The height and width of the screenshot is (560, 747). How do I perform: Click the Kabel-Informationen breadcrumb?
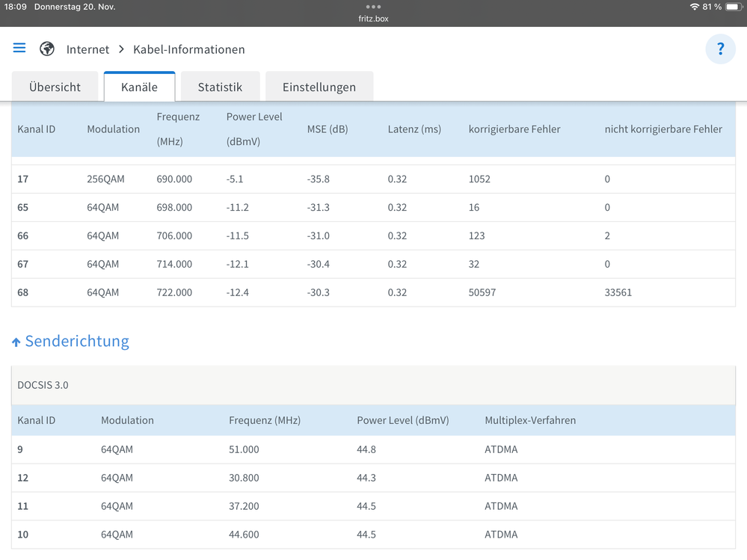coord(188,49)
